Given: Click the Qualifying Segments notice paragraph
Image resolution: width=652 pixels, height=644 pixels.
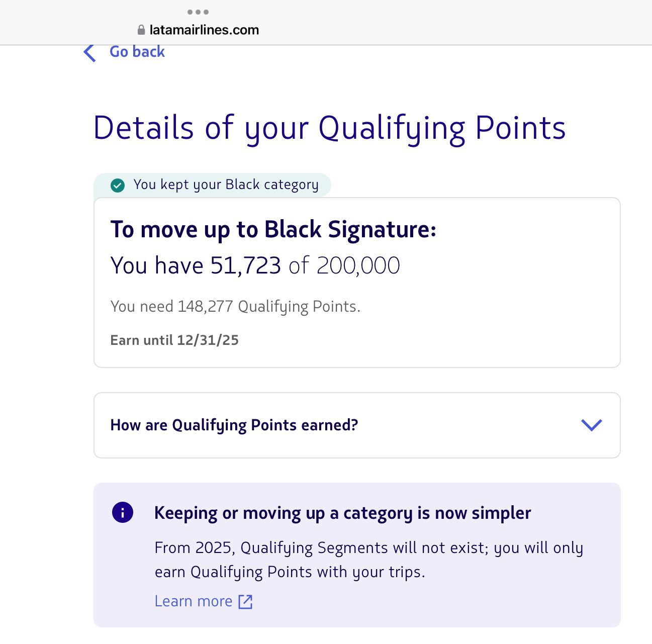Looking at the screenshot, I should pos(368,560).
